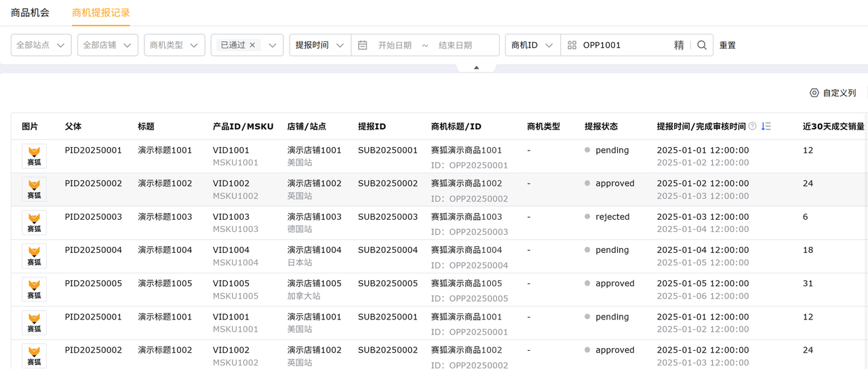Open thumbnail in PID20250003 row
Viewport: 868px width, 369px height.
pos(34,222)
